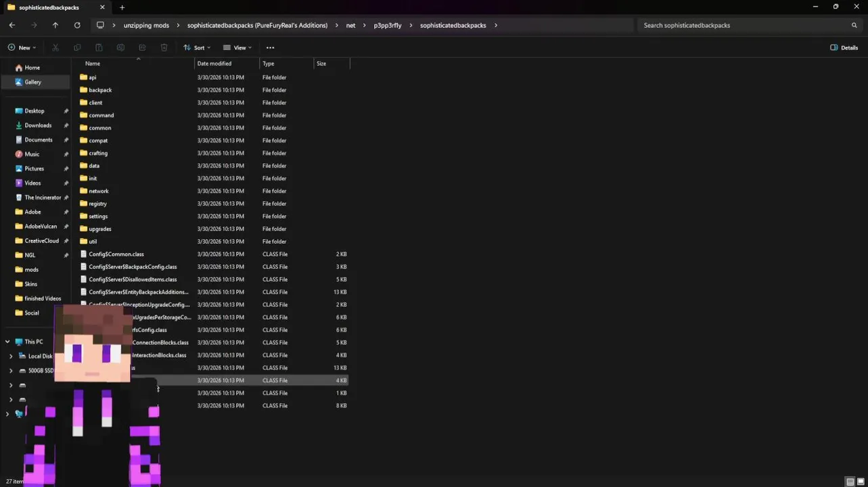This screenshot has width=868, height=487.
Task: Open NGL pinned folder
Action: [30, 255]
